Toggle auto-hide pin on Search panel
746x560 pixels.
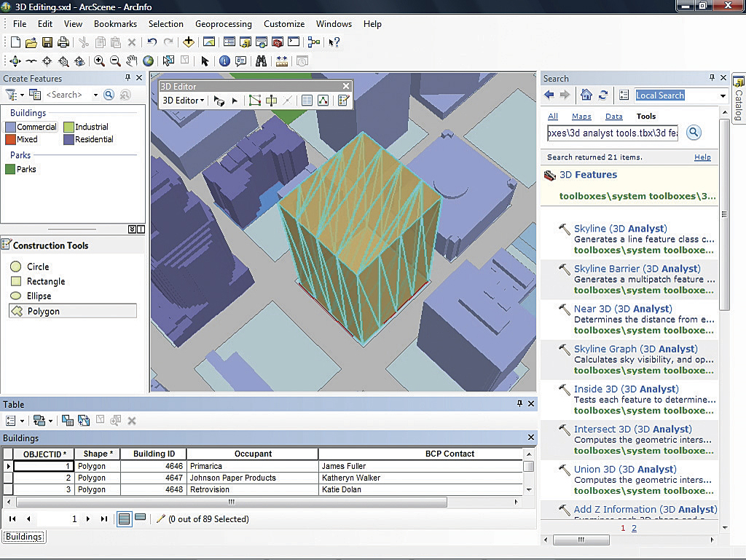(x=712, y=78)
